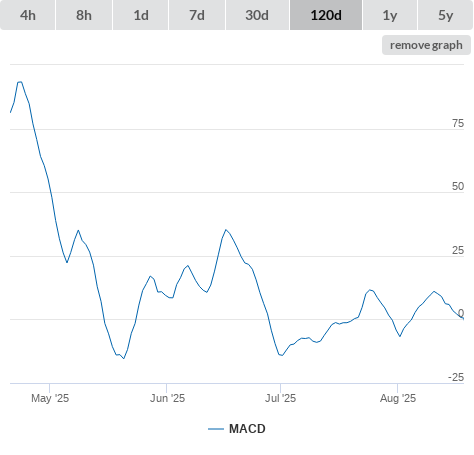Click the MACD peak in late April
The height and width of the screenshot is (455, 474).
(x=20, y=82)
